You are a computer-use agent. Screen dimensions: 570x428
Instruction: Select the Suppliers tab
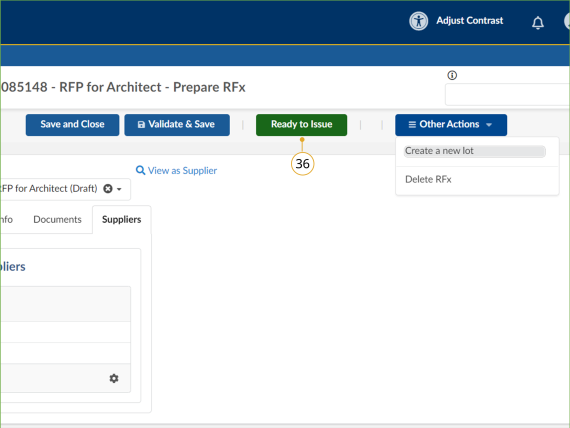pyautogui.click(x=121, y=220)
